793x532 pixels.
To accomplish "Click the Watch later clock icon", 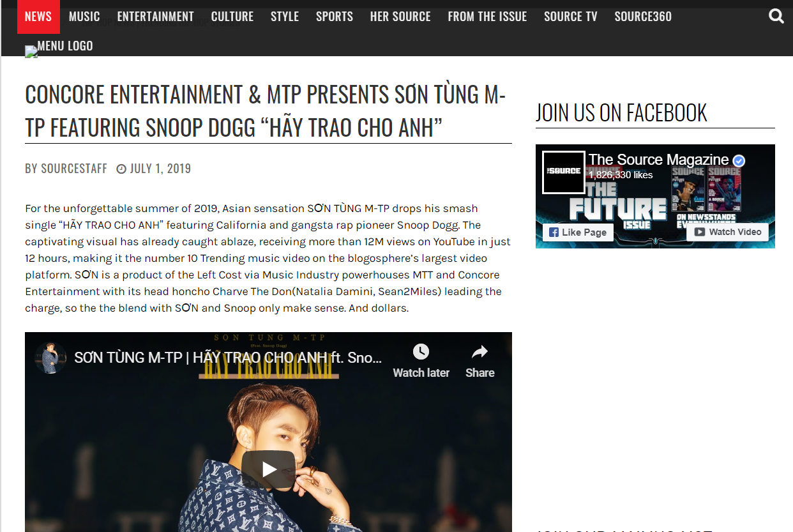I will pyautogui.click(x=421, y=352).
